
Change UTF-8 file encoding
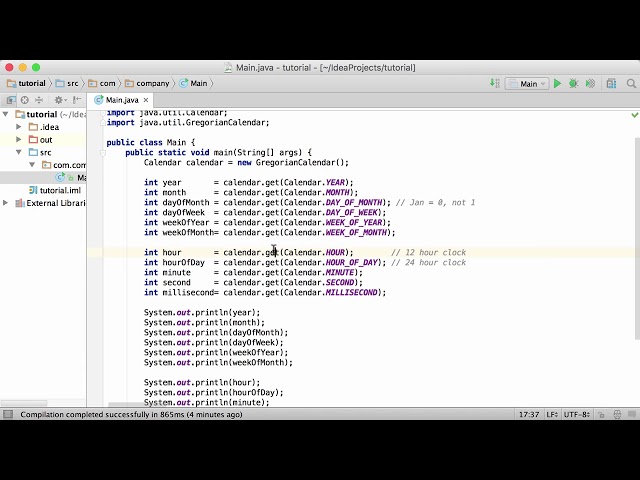coord(577,415)
